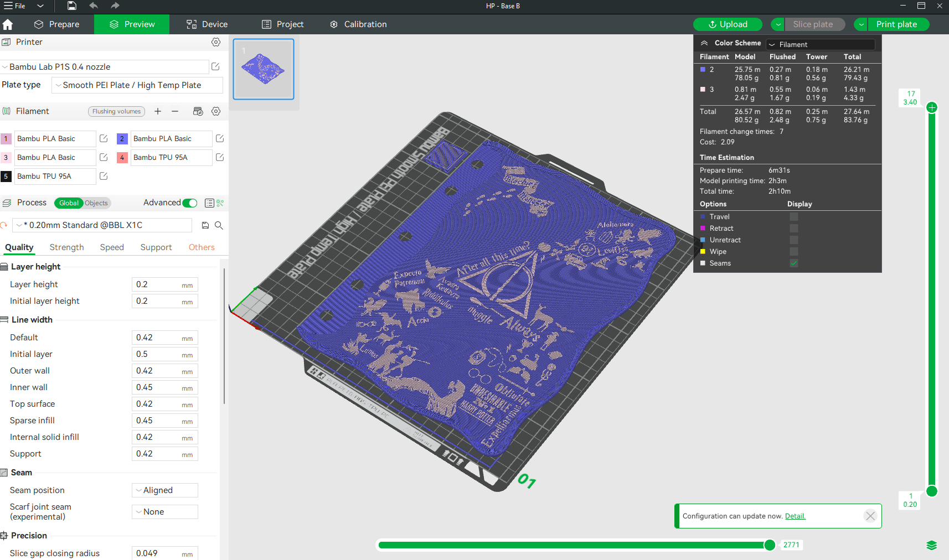Viewport: 949px width, 560px height.
Task: Click the horizontal move slider handle
Action: click(770, 545)
